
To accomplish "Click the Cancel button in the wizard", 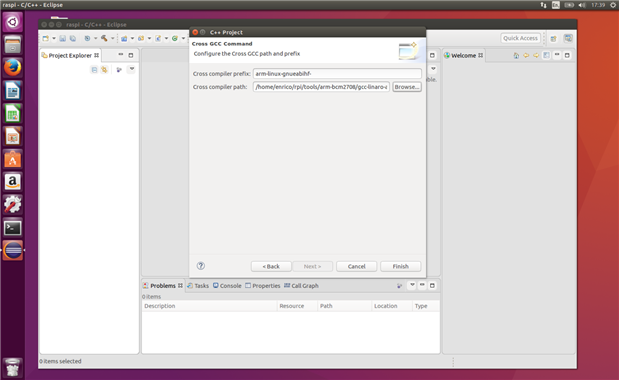I will (356, 266).
